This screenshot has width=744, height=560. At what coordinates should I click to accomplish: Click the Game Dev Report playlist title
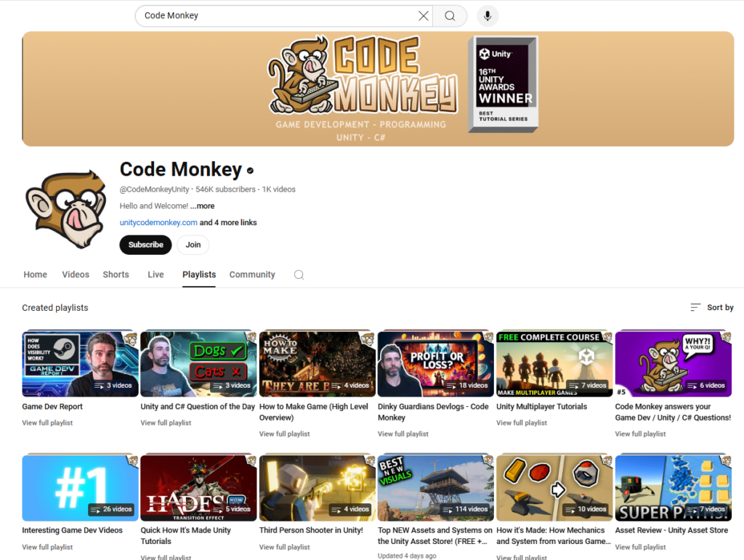coord(52,406)
